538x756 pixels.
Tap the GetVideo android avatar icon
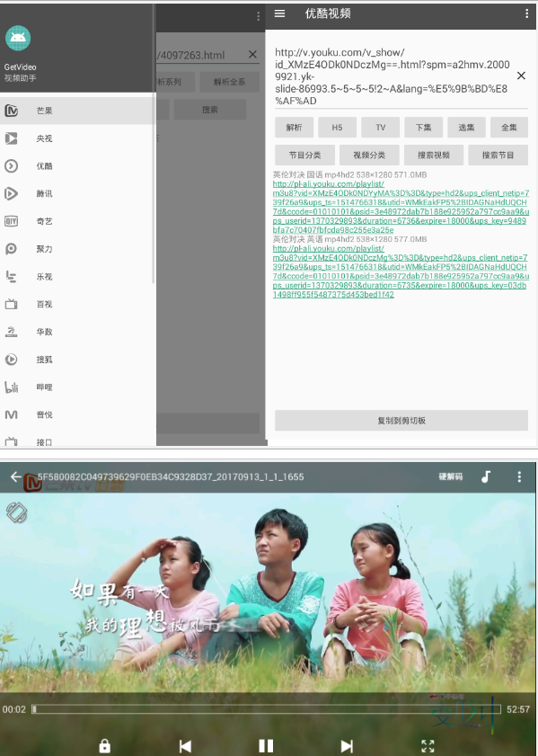[18, 38]
